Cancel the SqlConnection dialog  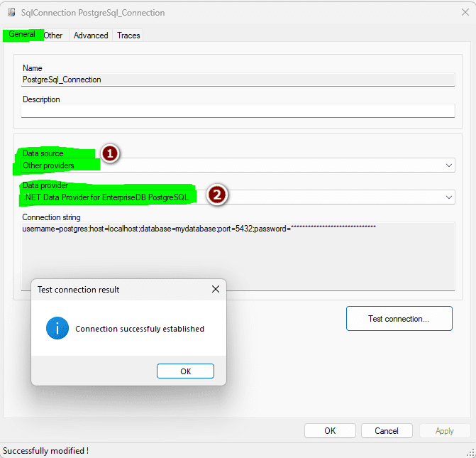[387, 430]
